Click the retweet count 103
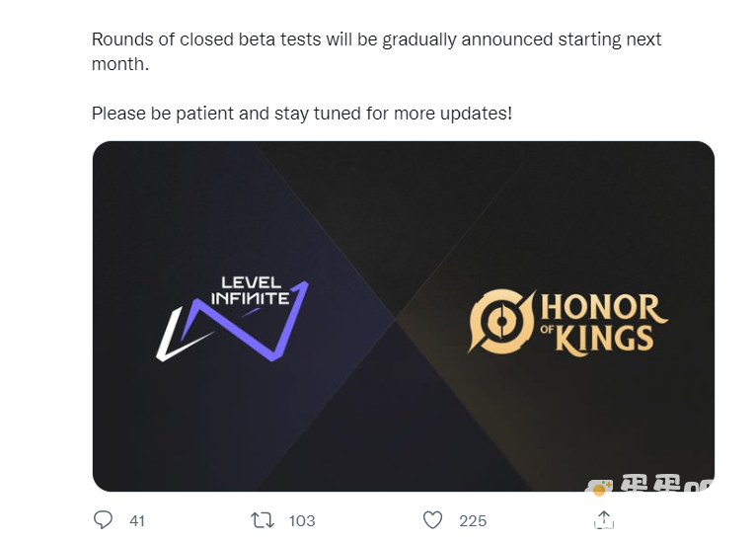Viewport: 756px width, 543px height. (x=302, y=521)
